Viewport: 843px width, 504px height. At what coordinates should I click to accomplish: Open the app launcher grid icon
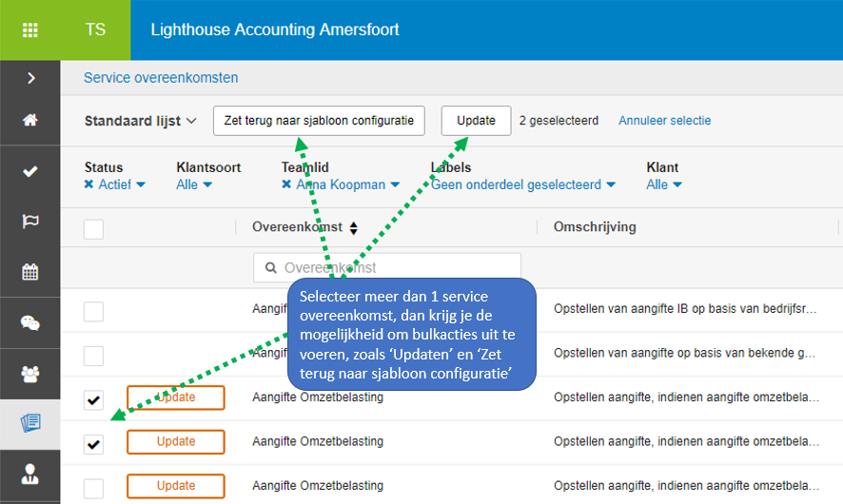[x=29, y=29]
